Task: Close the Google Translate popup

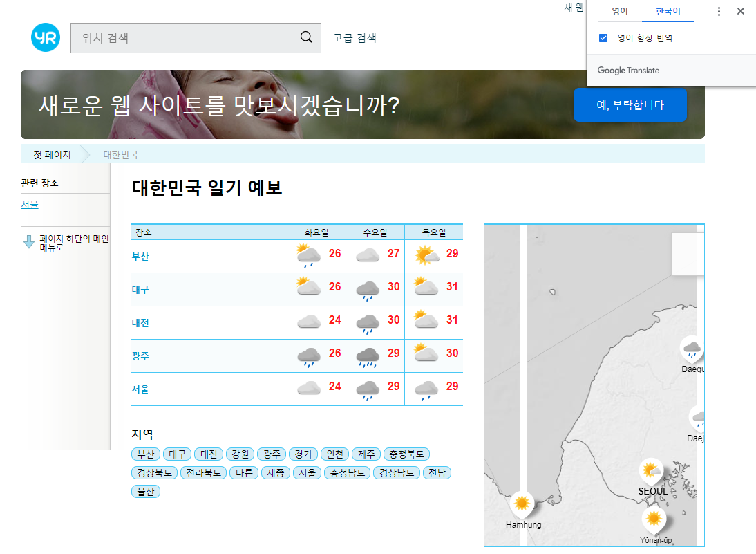Action: click(x=741, y=11)
